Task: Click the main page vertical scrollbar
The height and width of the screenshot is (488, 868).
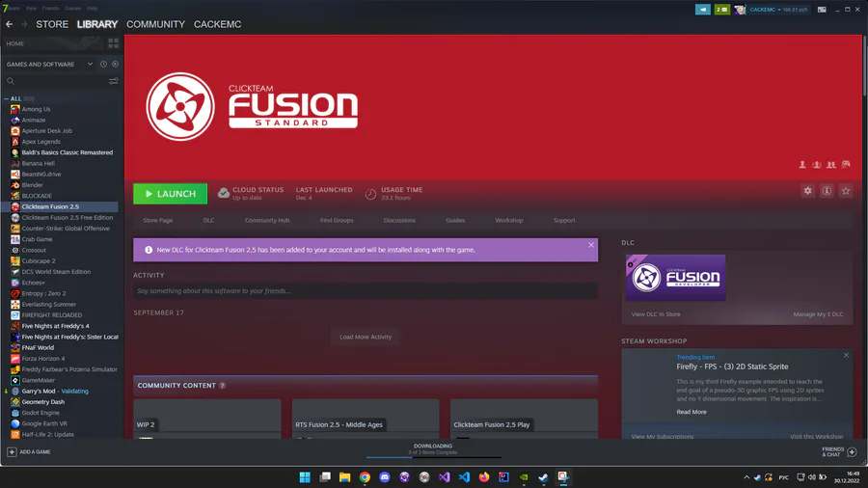Action: [x=865, y=67]
